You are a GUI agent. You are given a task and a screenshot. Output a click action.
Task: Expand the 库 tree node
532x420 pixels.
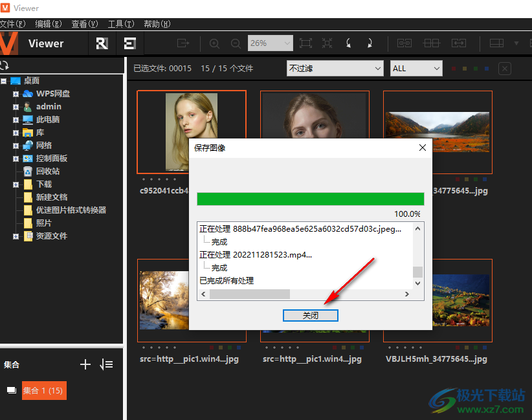[x=16, y=133]
